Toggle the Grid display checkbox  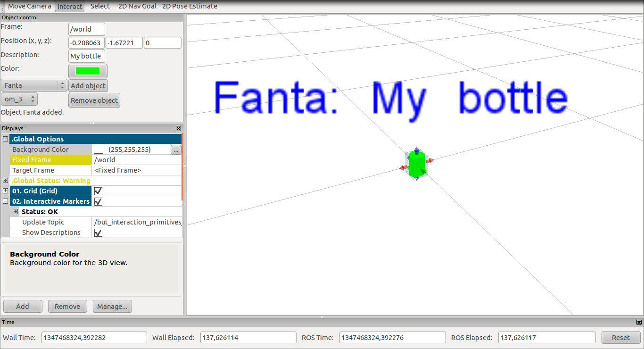pyautogui.click(x=99, y=191)
